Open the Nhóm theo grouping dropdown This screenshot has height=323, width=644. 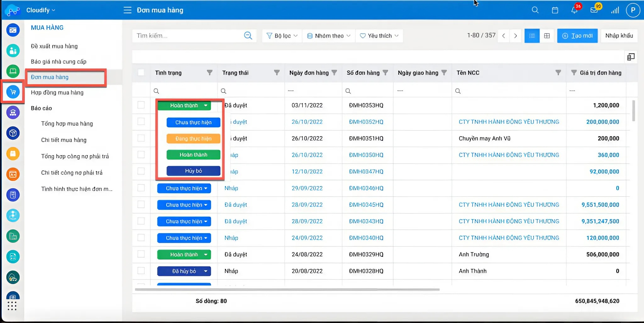pos(329,36)
